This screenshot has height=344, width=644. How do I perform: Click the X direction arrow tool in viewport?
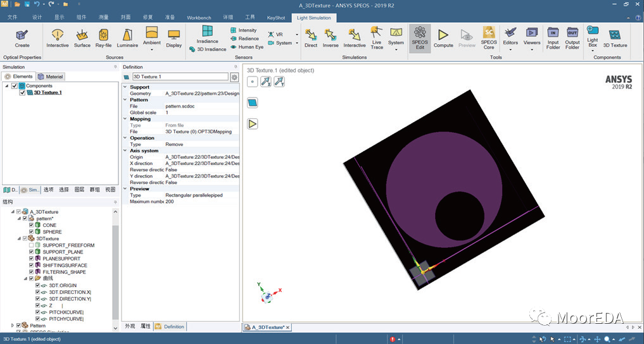click(266, 82)
